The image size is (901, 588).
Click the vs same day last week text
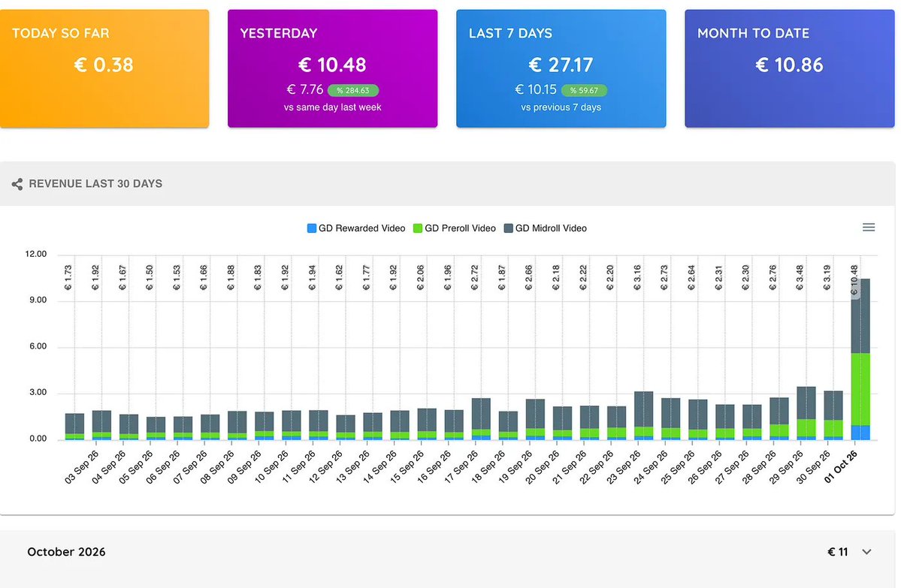pos(333,107)
